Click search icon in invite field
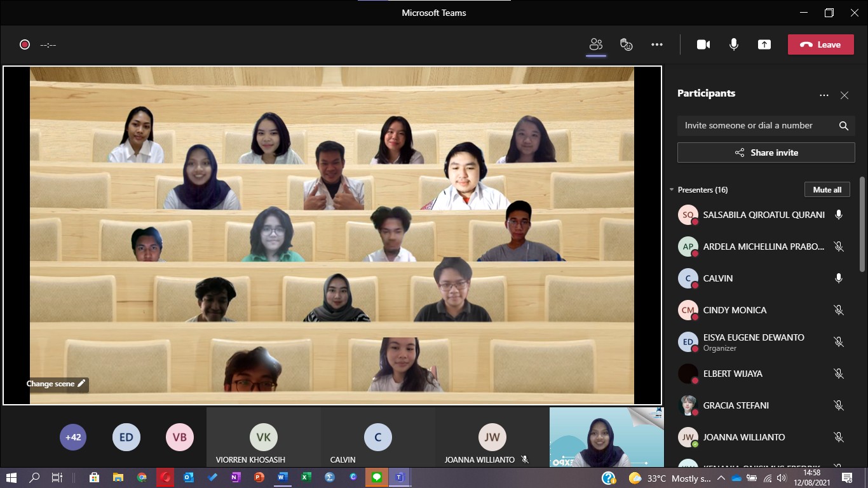 (843, 126)
